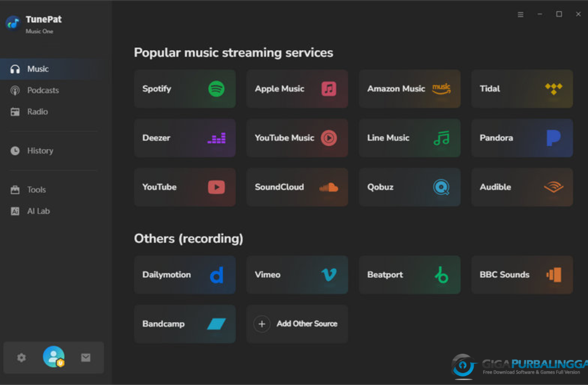Choose the Pandora service name

click(496, 138)
